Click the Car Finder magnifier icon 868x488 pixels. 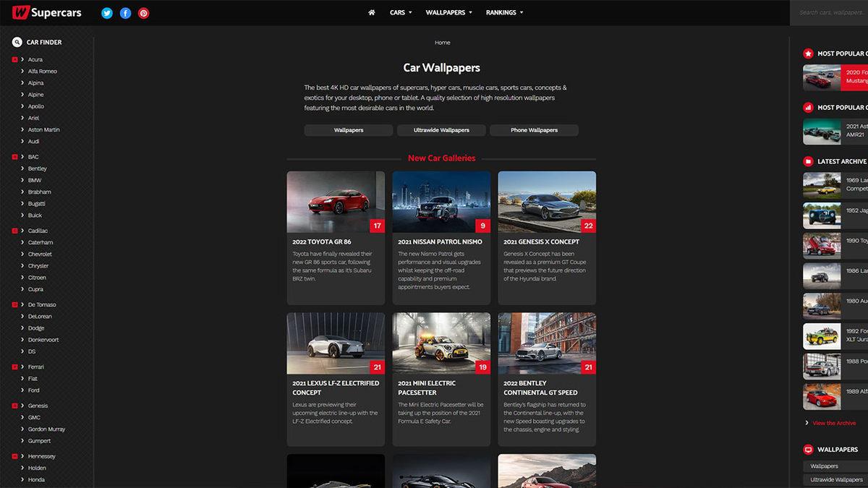click(x=17, y=42)
